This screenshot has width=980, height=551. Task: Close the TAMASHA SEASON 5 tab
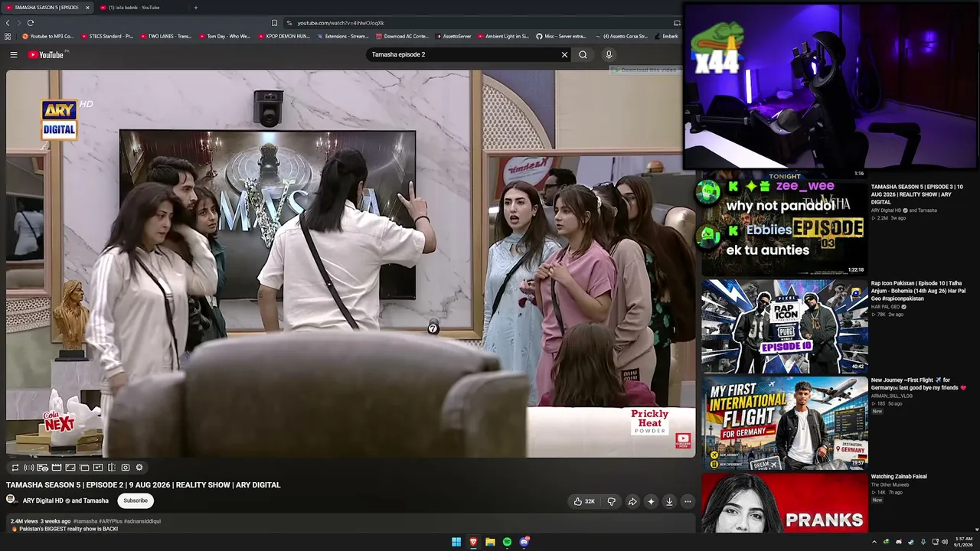(87, 8)
